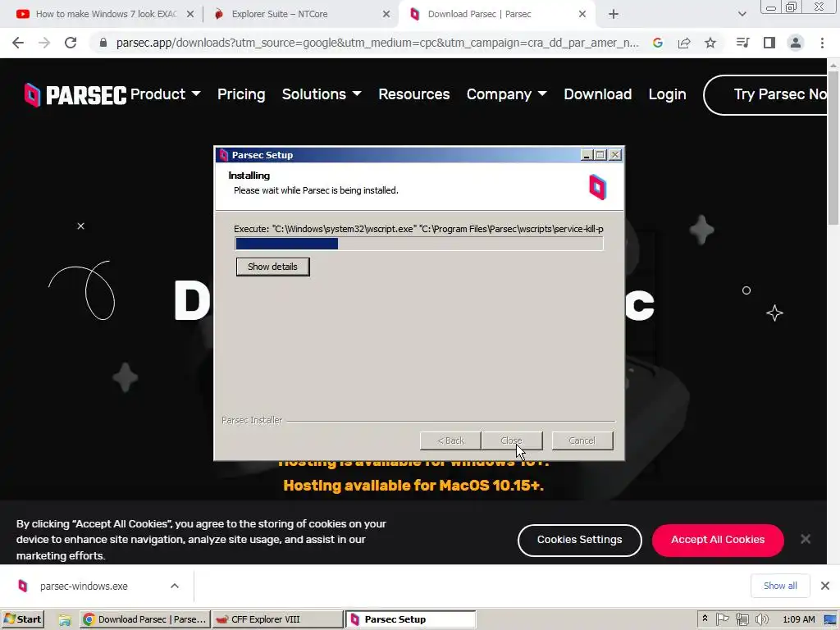Click the 1:09 AM clock

tap(798, 619)
